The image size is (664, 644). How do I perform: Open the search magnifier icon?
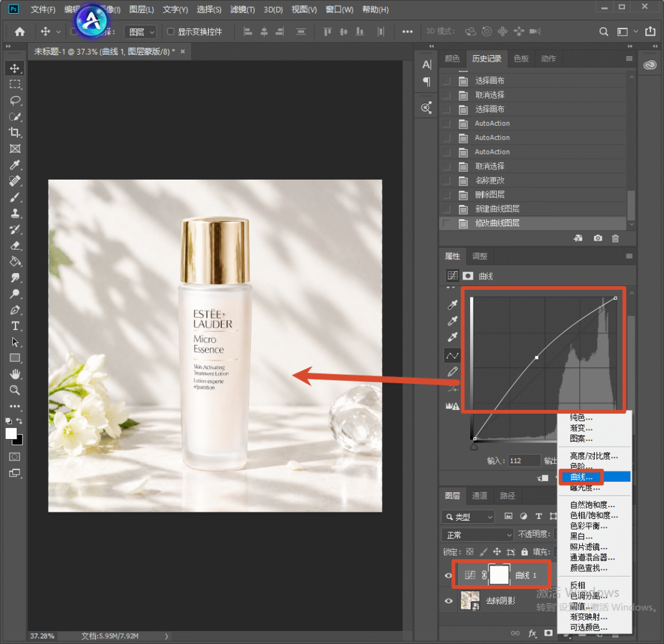(604, 32)
